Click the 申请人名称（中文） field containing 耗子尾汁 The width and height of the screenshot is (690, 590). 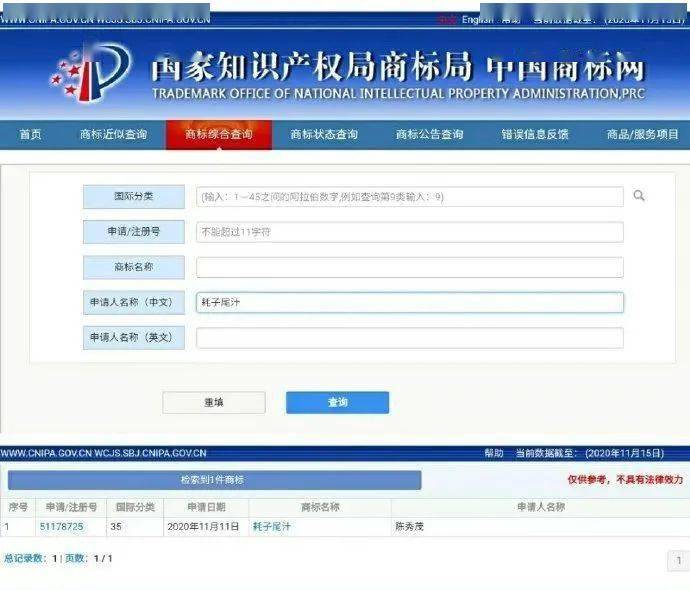pyautogui.click(x=410, y=302)
